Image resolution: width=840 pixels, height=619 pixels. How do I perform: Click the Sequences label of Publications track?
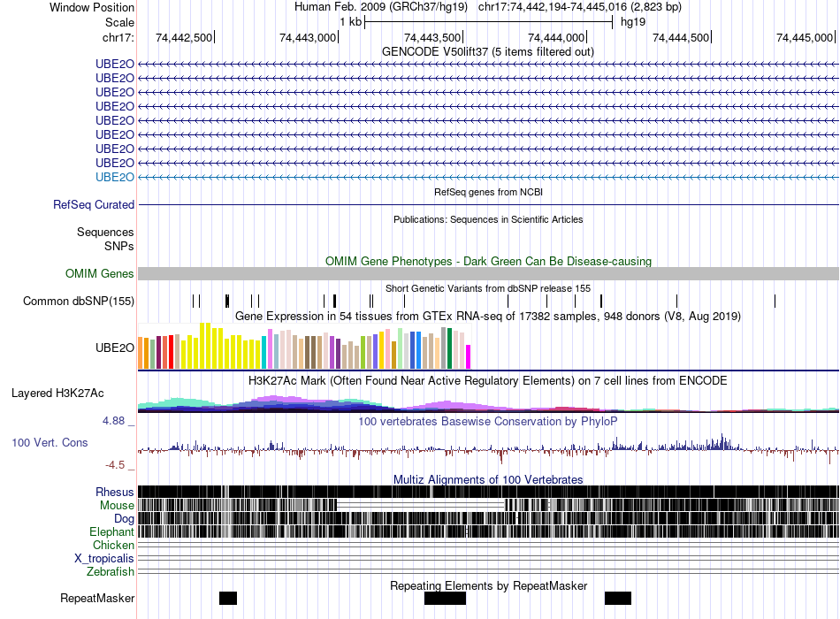point(105,232)
